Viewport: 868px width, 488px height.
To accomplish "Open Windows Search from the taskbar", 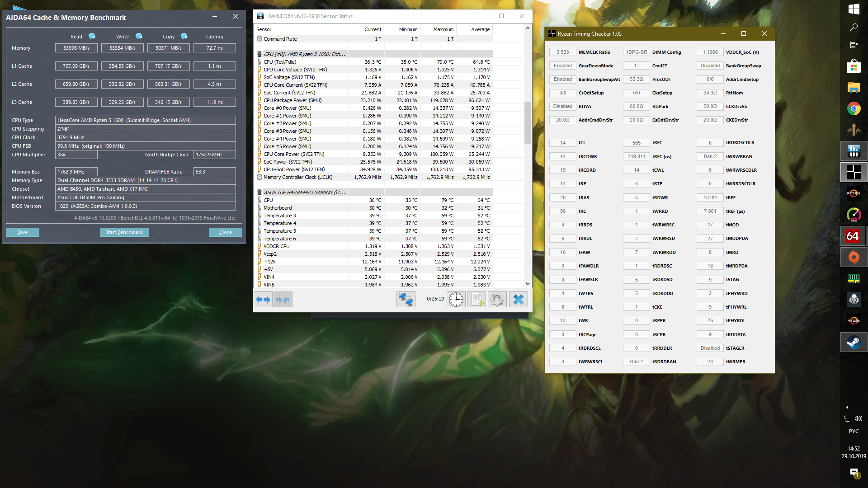I will click(854, 27).
